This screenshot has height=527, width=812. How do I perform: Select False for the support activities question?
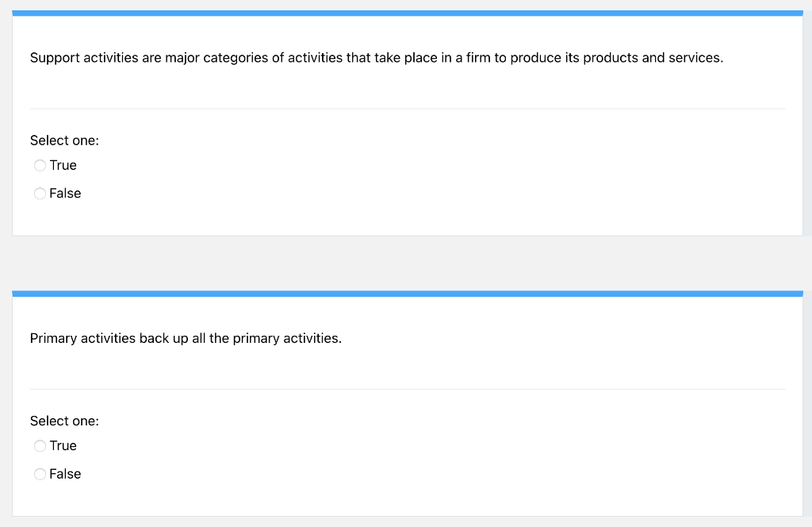[x=40, y=193]
